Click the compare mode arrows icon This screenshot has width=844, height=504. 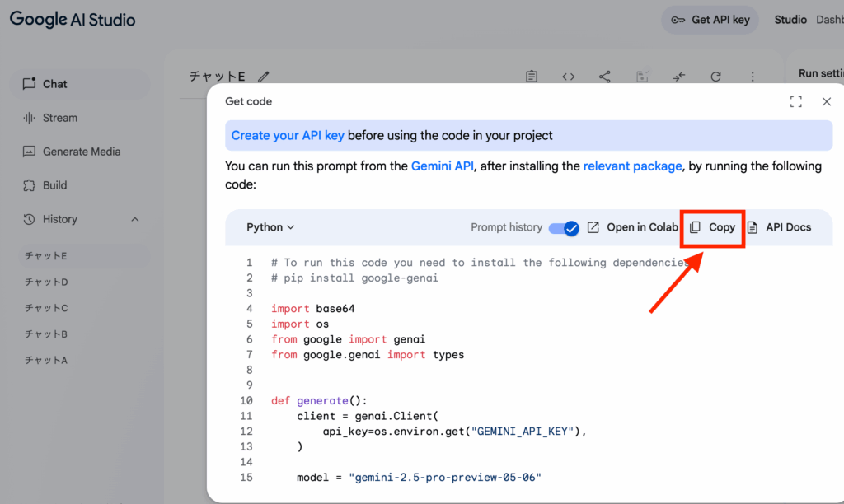pos(679,77)
